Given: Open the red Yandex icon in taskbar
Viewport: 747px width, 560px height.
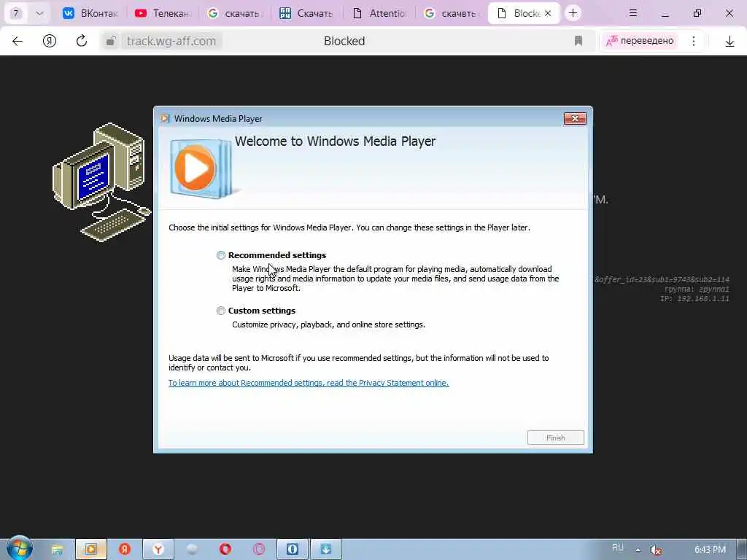Looking at the screenshot, I should (125, 550).
